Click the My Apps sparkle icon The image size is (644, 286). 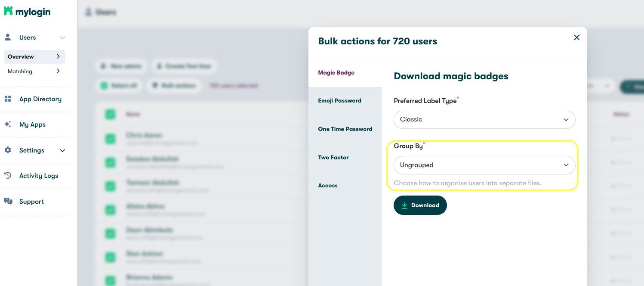tap(8, 124)
